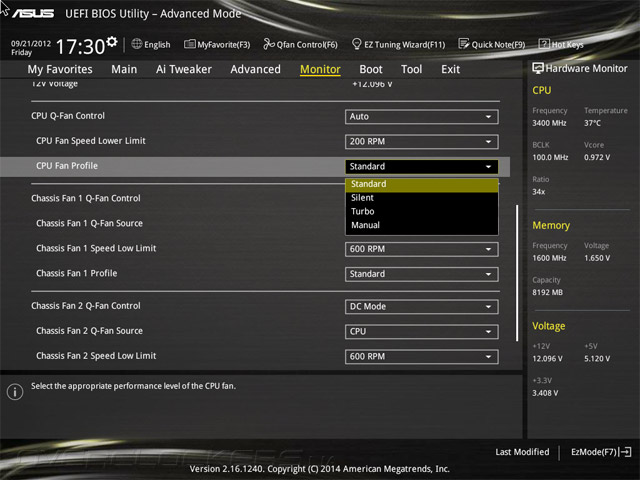Open the Chassis Fan 2 Q-Fan Control dropdown

(421, 307)
